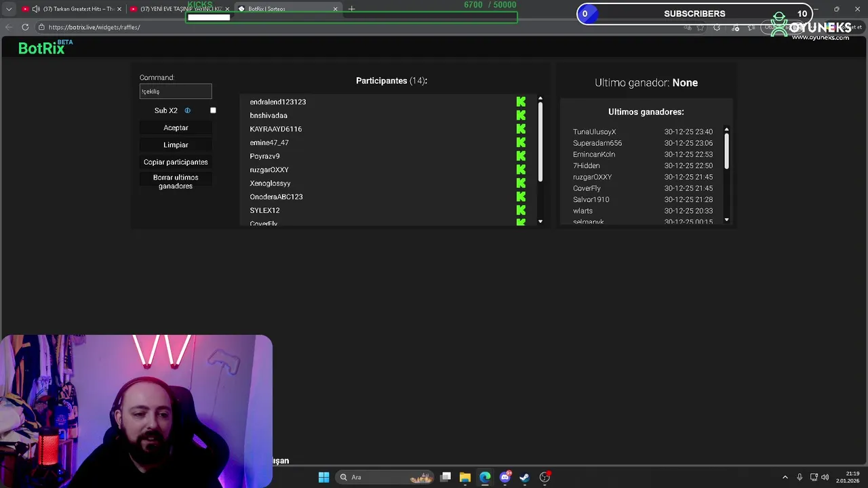Select participant OnoderaABC123

276,197
